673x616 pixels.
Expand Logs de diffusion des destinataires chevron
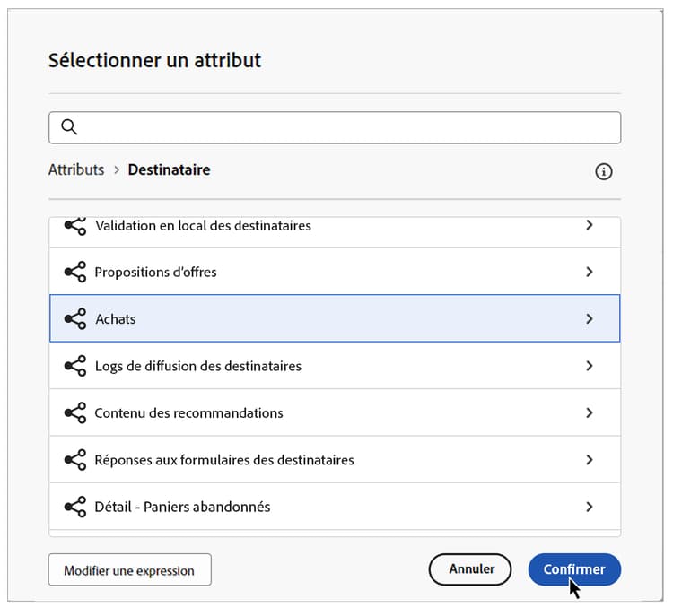[590, 366]
